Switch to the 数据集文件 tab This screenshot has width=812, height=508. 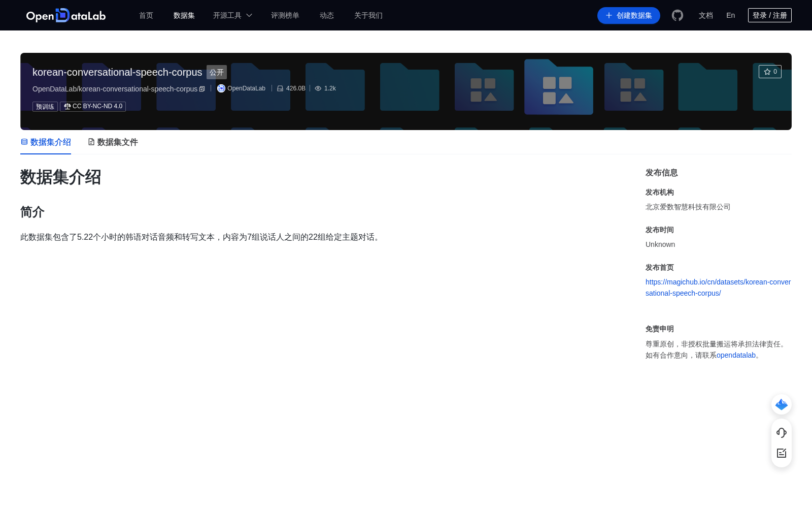click(x=113, y=142)
